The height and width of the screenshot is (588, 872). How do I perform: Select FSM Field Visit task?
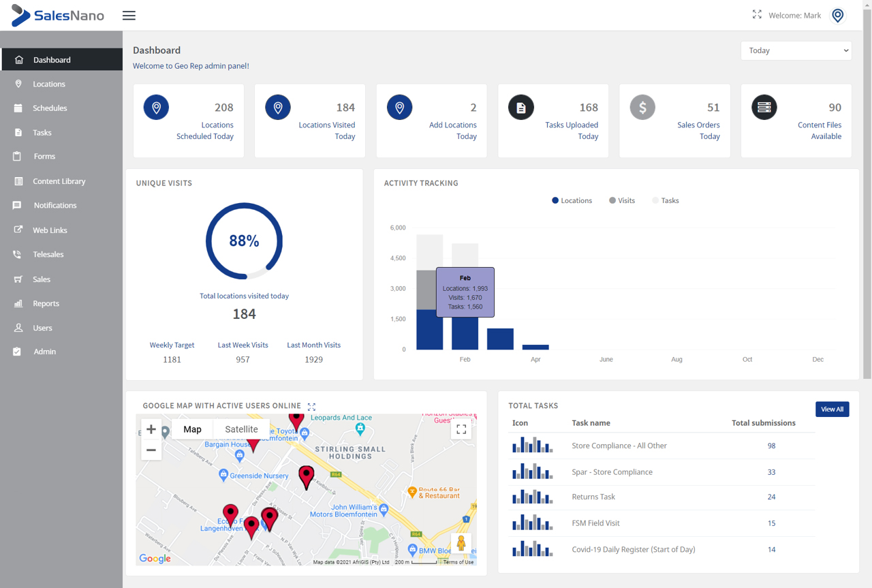[595, 523]
